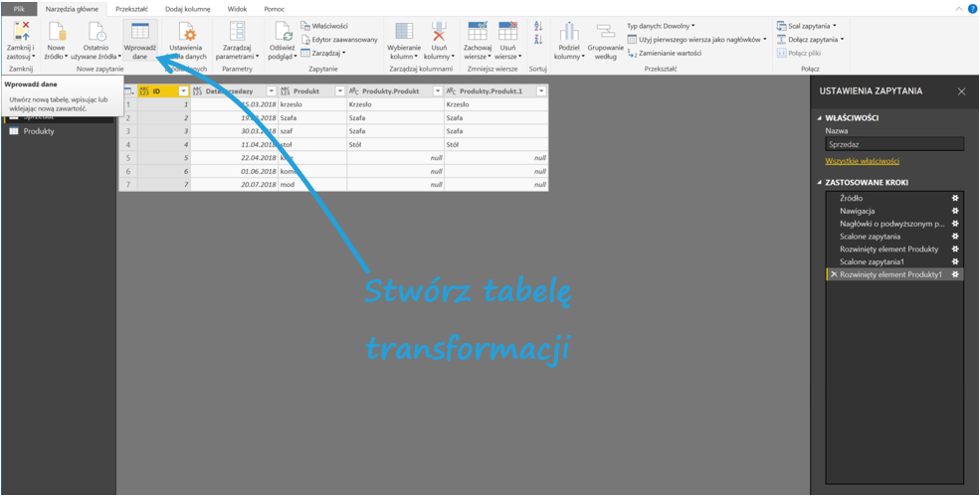
Task: Open the Dodaj kolumnę tab
Action: (187, 8)
